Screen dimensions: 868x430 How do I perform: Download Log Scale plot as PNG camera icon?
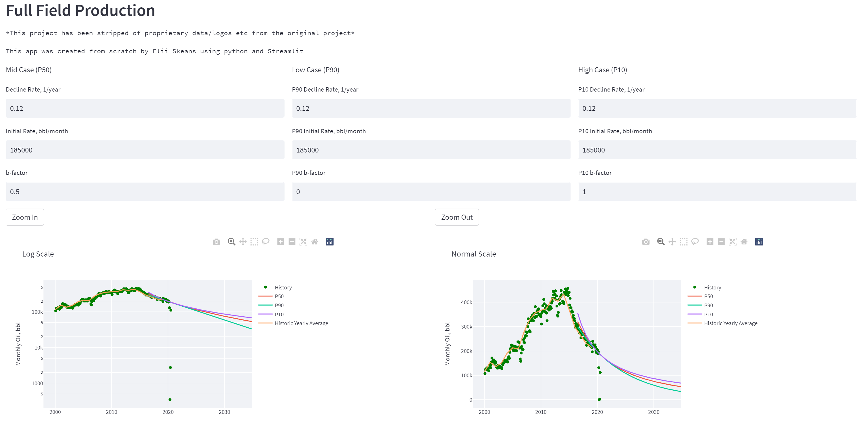click(x=216, y=242)
